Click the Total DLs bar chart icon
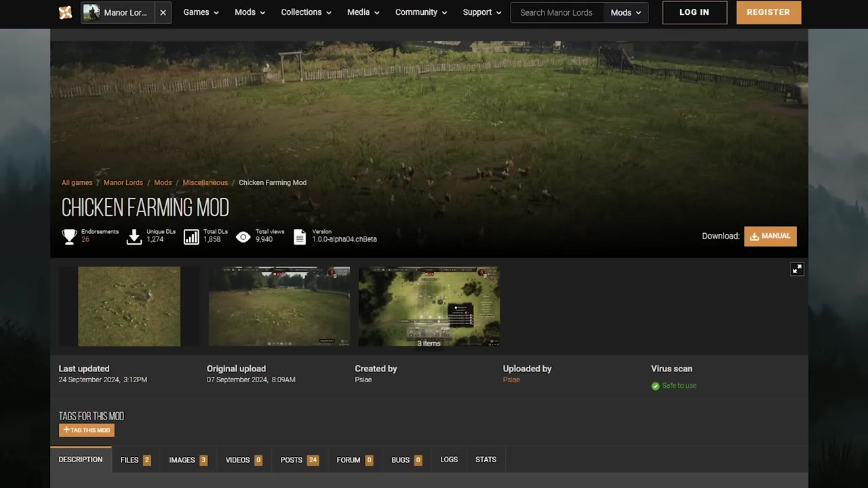The image size is (868, 488). 191,237
